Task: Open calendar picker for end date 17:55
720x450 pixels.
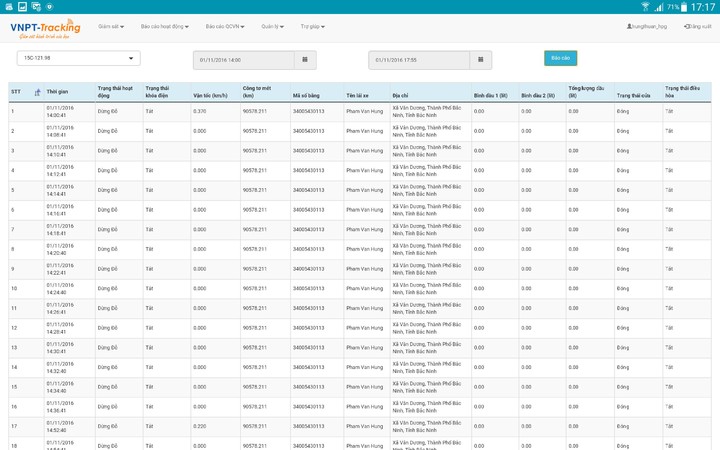Action: tap(480, 60)
